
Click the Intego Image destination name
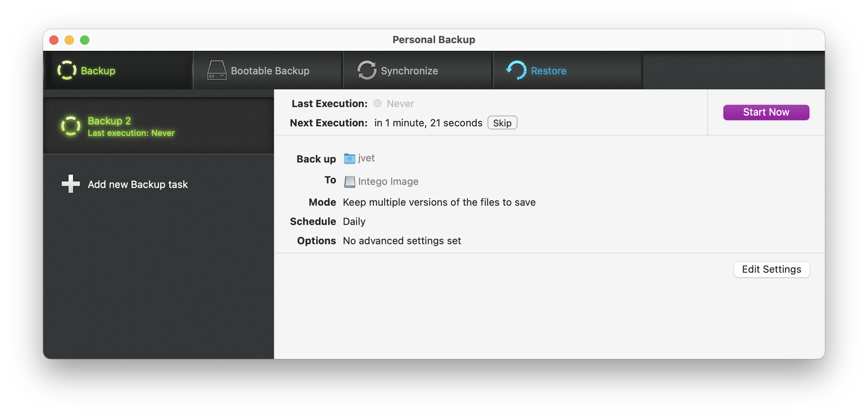click(x=388, y=181)
